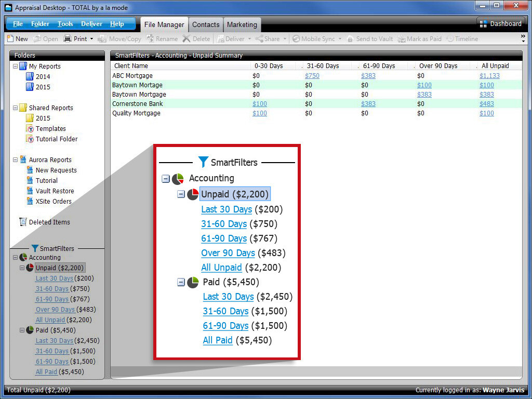Open the Folder menu
532x399 pixels.
click(40, 24)
